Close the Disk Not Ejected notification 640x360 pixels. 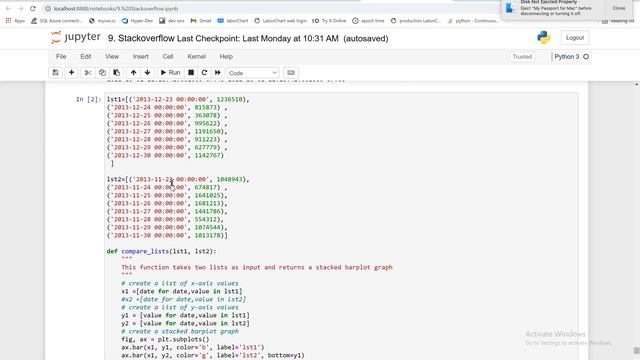pyautogui.click(x=619, y=8)
